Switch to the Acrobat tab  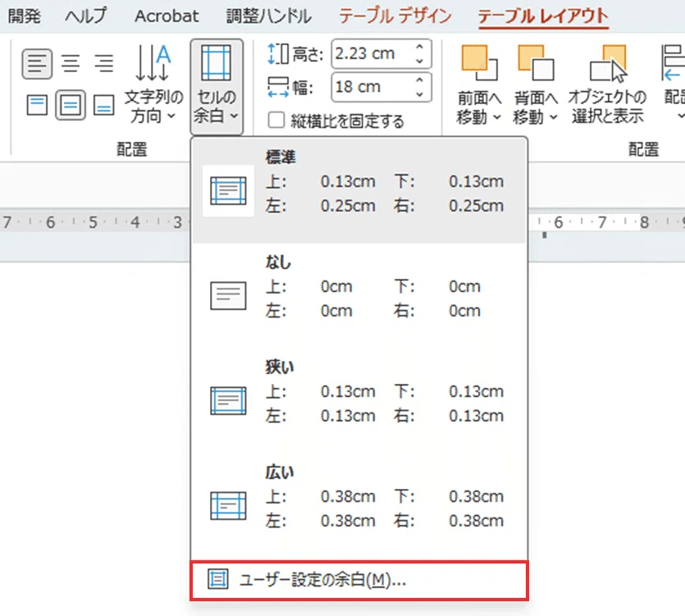click(167, 16)
